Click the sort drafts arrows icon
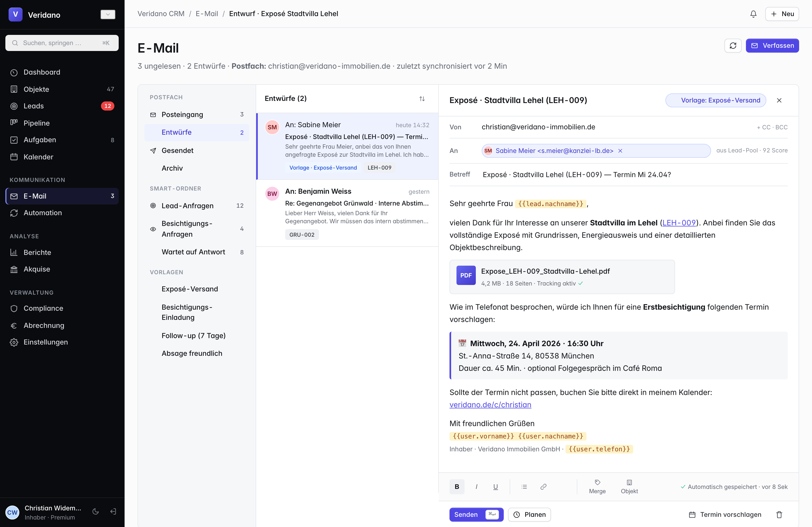The image size is (812, 527). click(x=422, y=99)
